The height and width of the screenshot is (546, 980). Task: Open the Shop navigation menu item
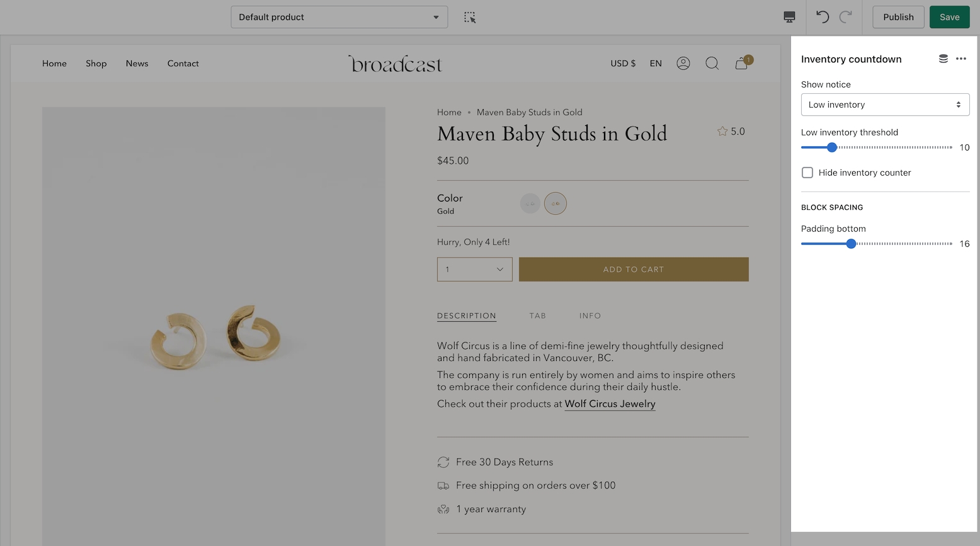(96, 64)
